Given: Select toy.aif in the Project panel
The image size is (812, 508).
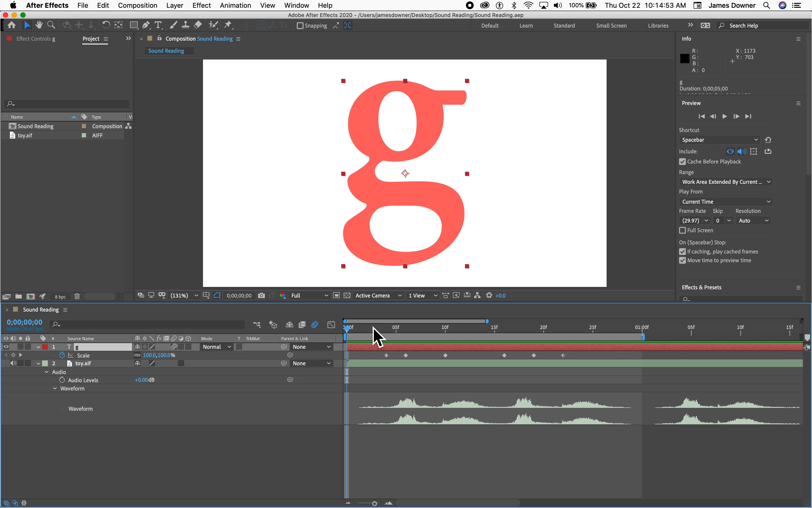Looking at the screenshot, I should 25,135.
